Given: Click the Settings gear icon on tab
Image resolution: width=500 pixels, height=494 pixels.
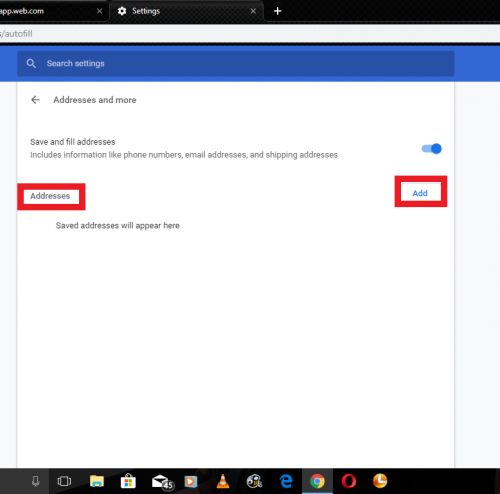Looking at the screenshot, I should click(x=122, y=11).
